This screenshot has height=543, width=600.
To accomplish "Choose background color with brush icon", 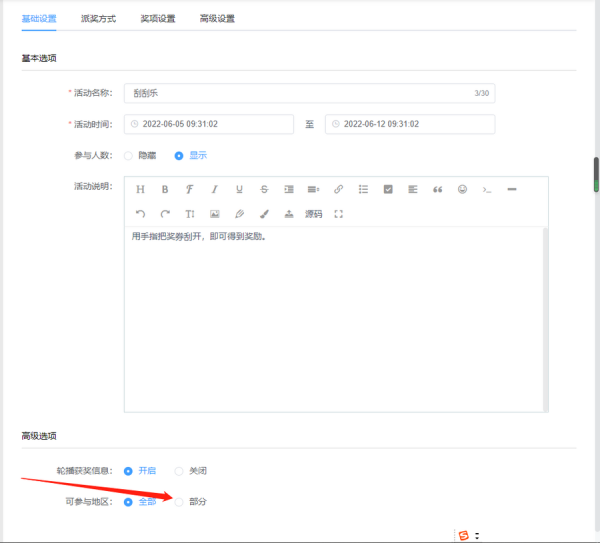I will (x=264, y=214).
